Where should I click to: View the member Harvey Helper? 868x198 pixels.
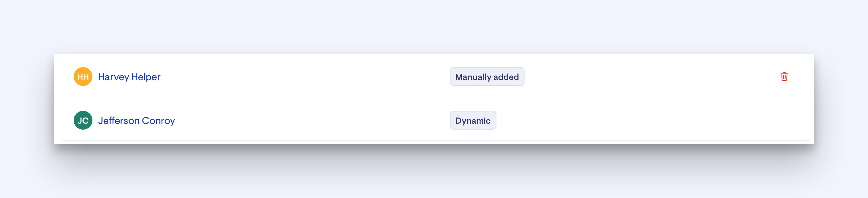point(129,77)
